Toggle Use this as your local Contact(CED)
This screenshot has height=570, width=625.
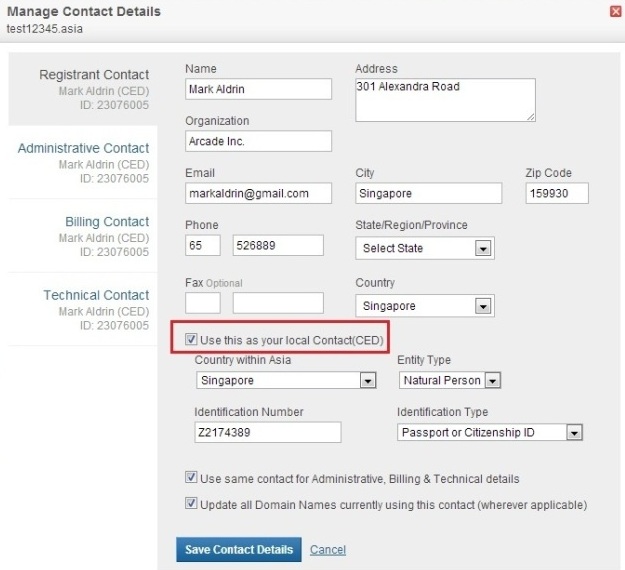click(x=191, y=340)
